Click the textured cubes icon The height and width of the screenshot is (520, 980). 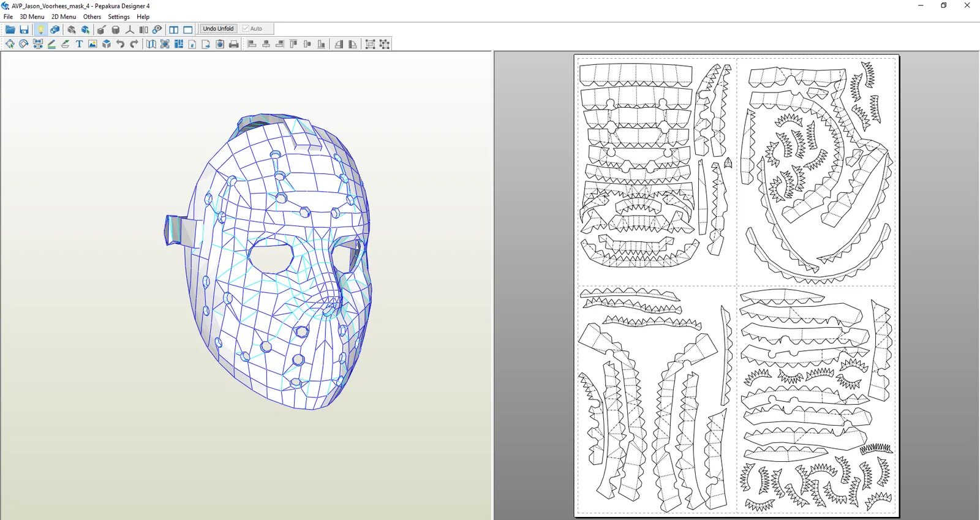(x=55, y=29)
